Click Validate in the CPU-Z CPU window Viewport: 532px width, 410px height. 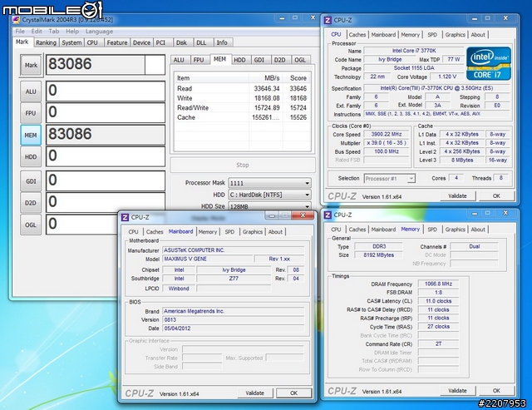(x=458, y=195)
